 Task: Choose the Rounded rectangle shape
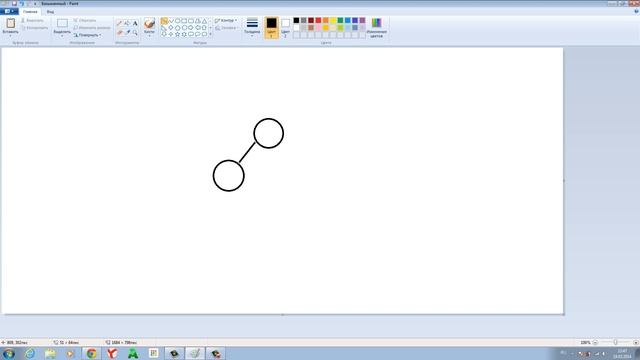191,21
